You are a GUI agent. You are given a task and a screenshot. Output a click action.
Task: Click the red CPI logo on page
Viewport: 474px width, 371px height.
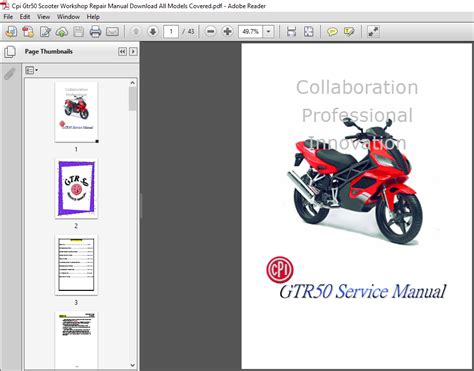coord(280,270)
